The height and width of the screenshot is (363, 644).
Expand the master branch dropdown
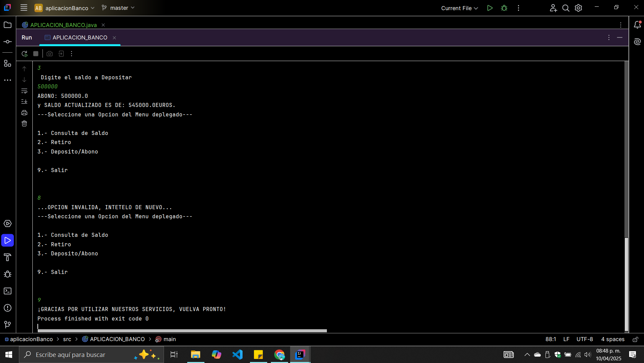(118, 8)
